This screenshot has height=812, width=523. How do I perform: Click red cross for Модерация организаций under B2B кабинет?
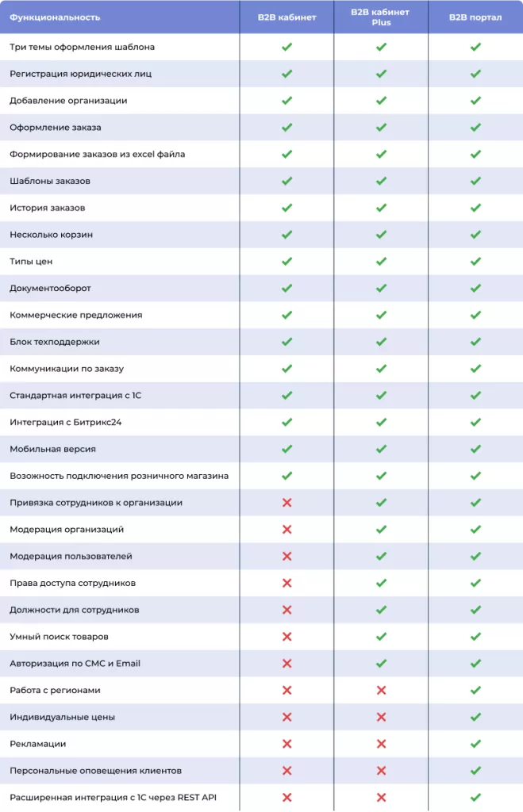(286, 529)
